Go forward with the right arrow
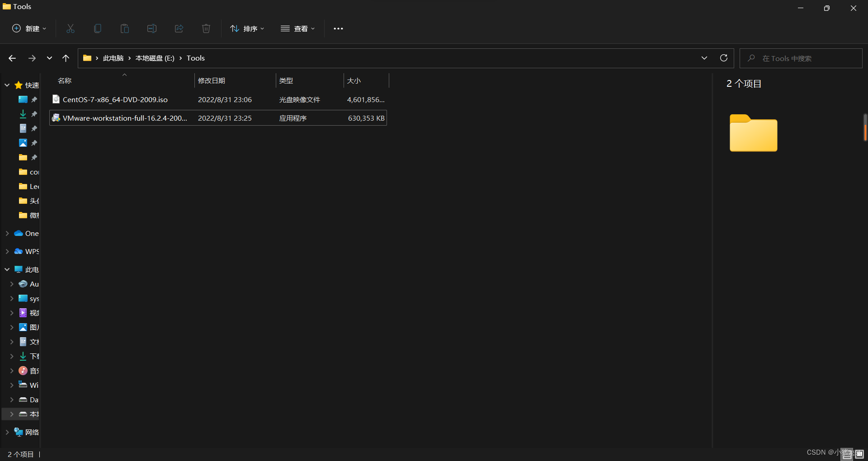The height and width of the screenshot is (461, 868). [x=32, y=58]
